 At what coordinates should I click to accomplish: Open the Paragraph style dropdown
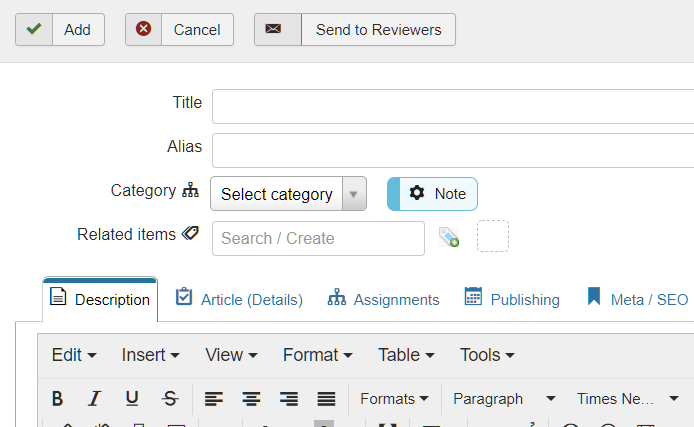(x=504, y=399)
